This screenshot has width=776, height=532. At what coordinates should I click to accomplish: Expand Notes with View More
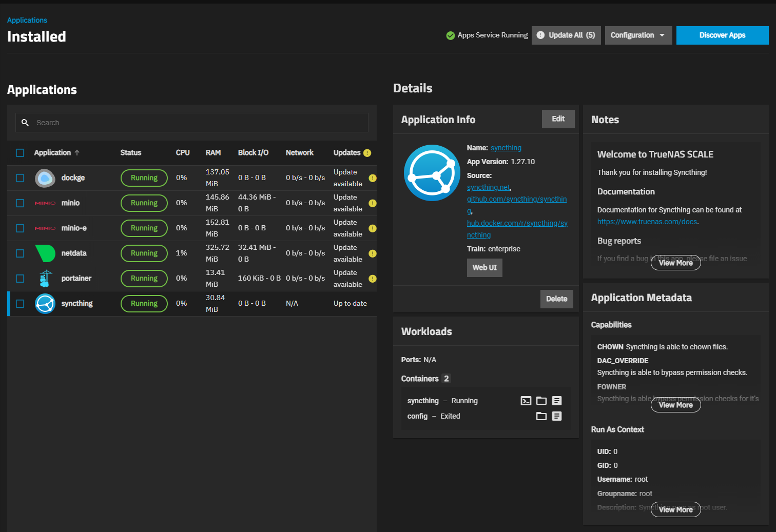point(675,263)
